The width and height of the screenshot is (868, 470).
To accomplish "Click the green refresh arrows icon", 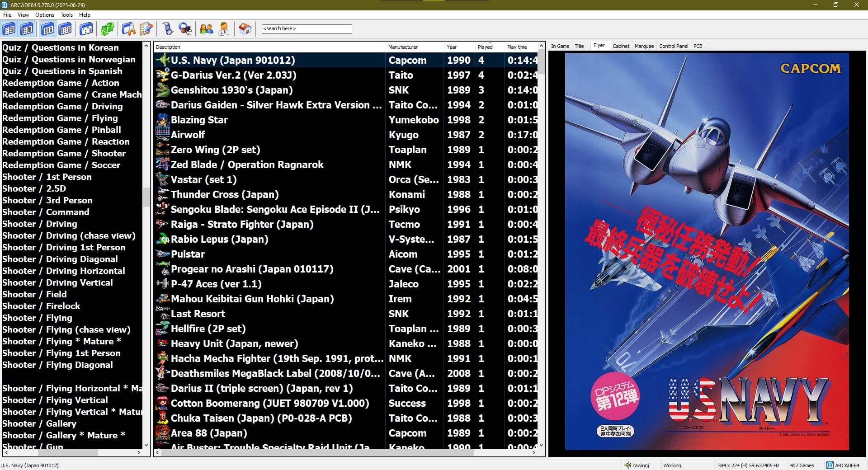I will pos(107,29).
